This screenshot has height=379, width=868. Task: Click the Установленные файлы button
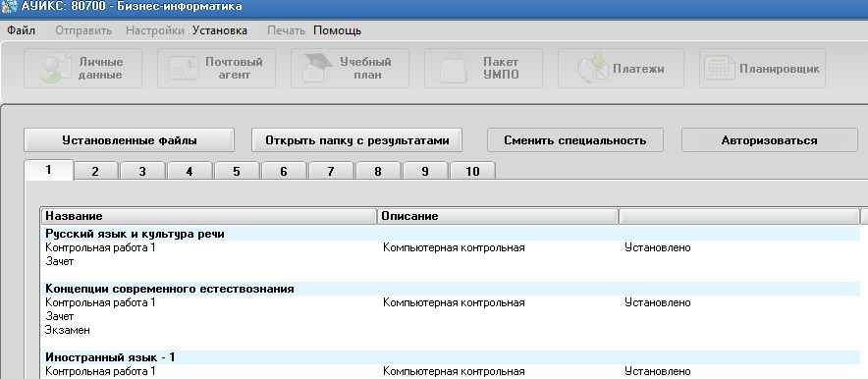(129, 140)
